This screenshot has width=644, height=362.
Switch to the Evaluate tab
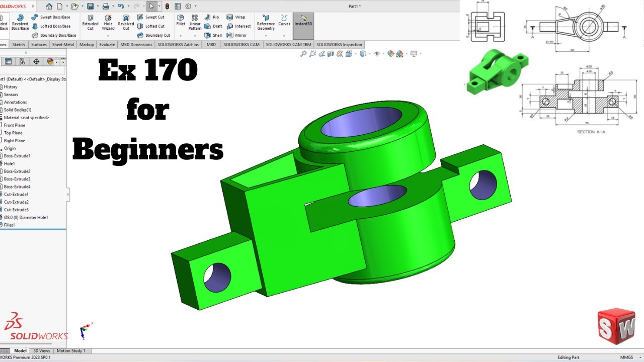(x=107, y=44)
